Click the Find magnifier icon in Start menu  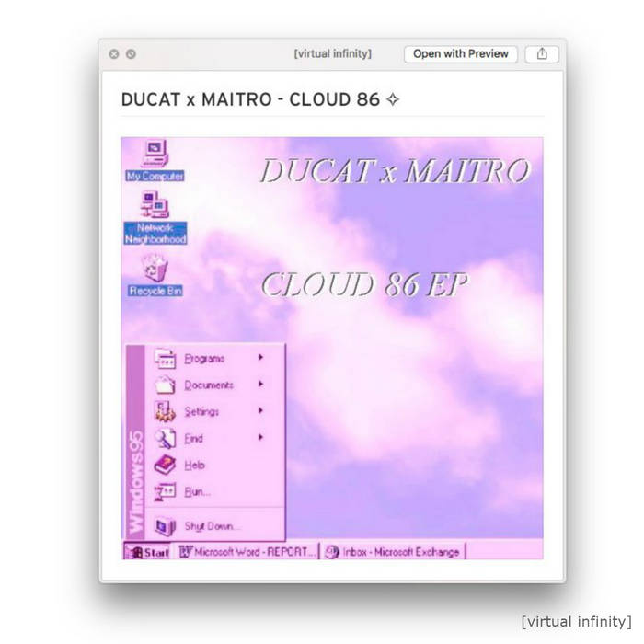(166, 438)
